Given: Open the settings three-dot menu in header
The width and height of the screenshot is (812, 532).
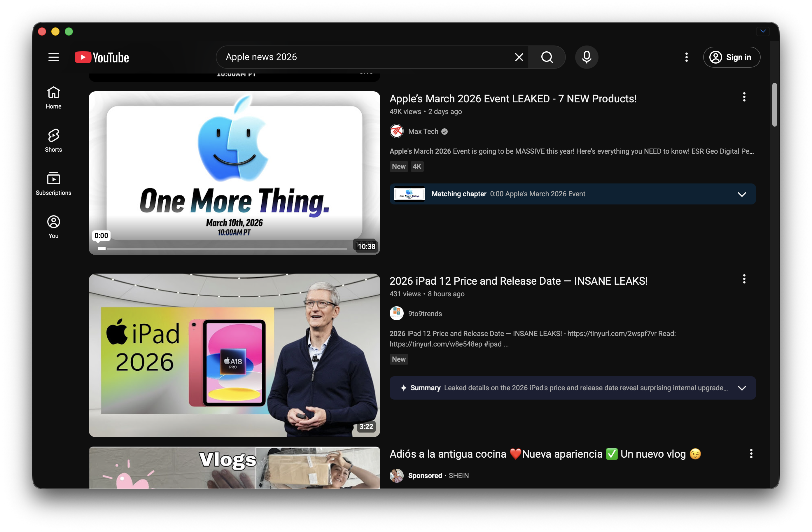Looking at the screenshot, I should tap(687, 57).
